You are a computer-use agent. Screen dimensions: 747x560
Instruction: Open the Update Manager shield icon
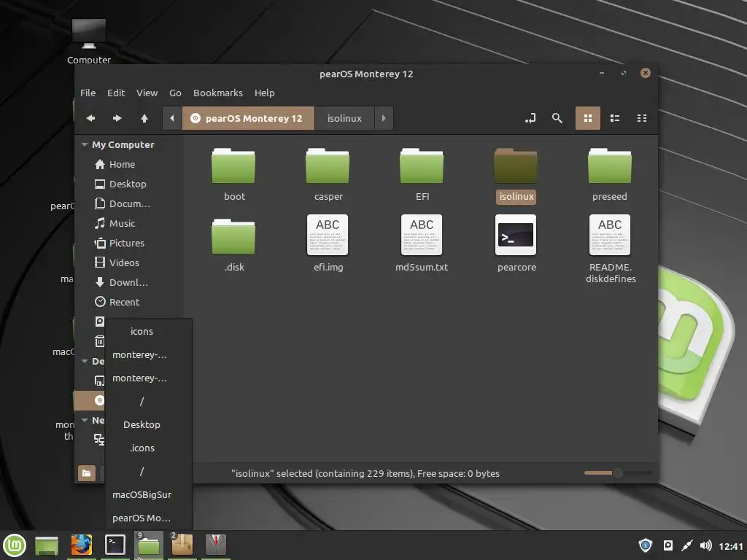click(646, 545)
